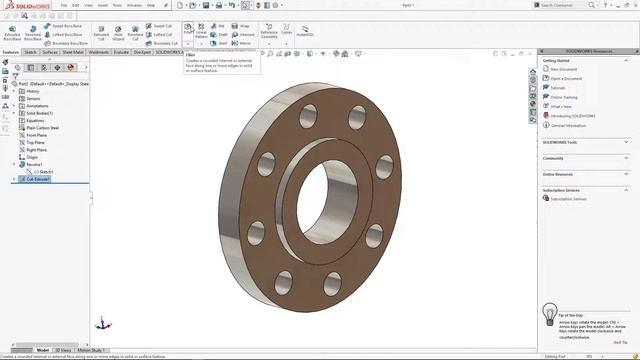
Task: Select the Revolved Boss/Base tool
Action: tap(33, 33)
